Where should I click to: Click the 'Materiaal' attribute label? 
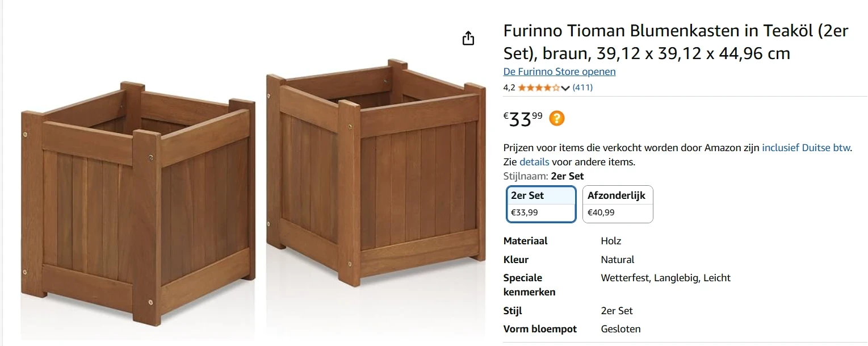coord(525,241)
